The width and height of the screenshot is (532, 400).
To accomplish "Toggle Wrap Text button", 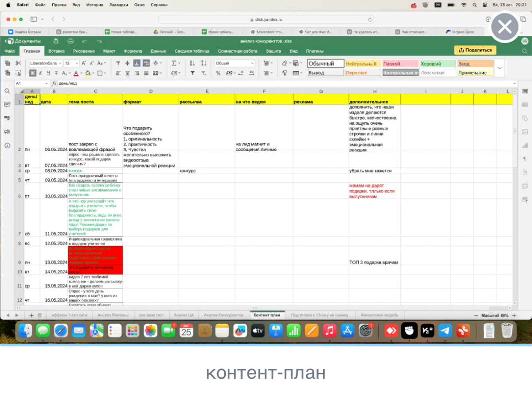I will tap(146, 63).
